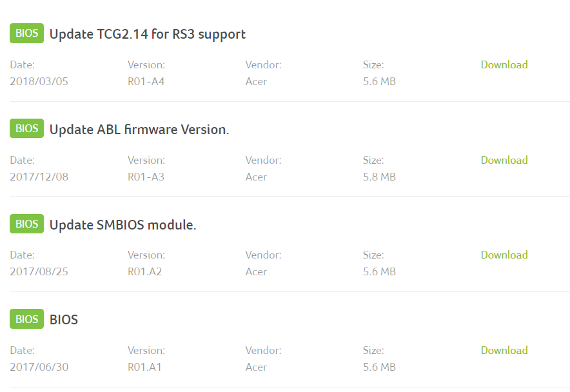Open the Update SMBIOS module title
The height and width of the screenshot is (392, 570).
point(123,225)
